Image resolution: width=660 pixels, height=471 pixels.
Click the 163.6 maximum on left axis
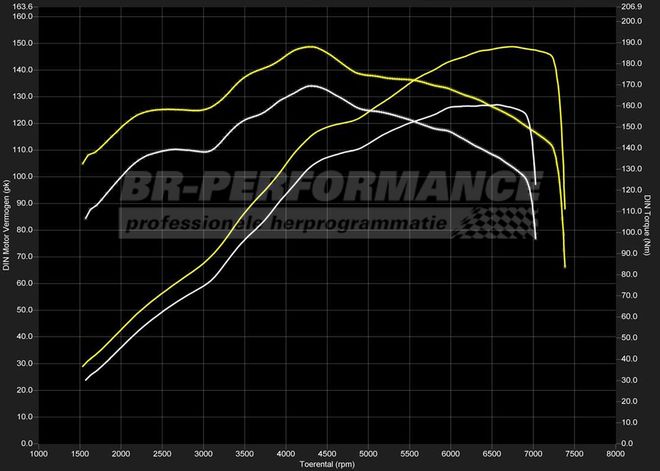(x=22, y=7)
